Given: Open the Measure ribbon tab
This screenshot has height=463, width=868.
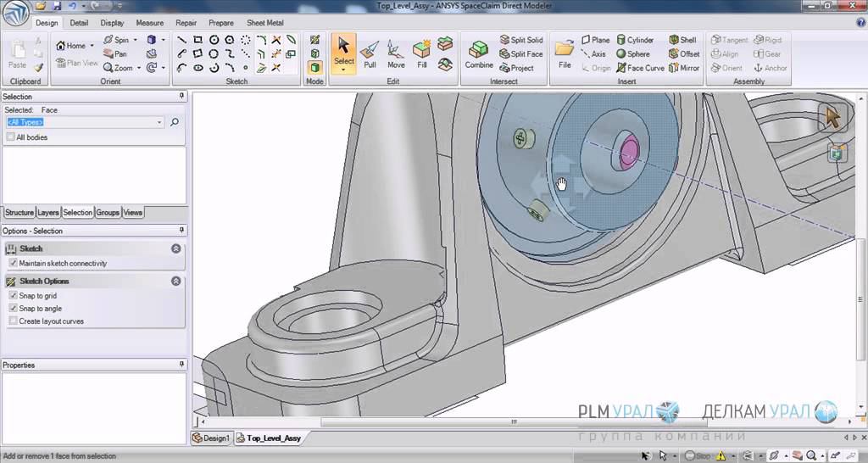Looking at the screenshot, I should click(x=149, y=23).
